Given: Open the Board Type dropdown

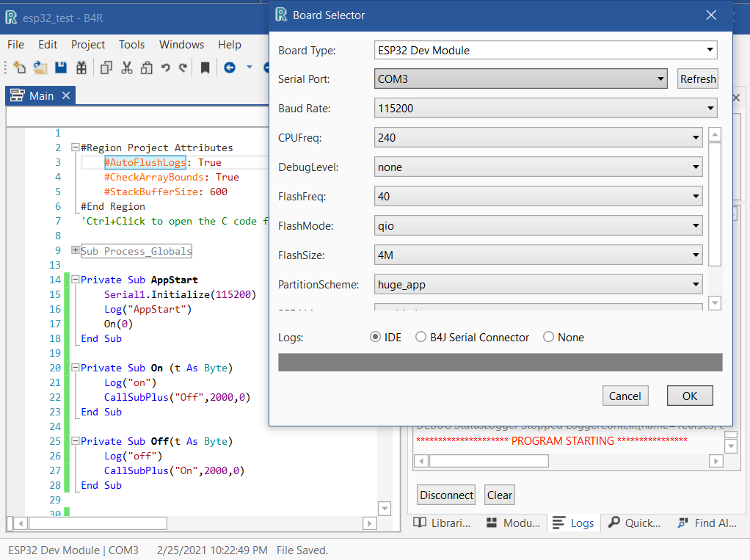Looking at the screenshot, I should [545, 51].
